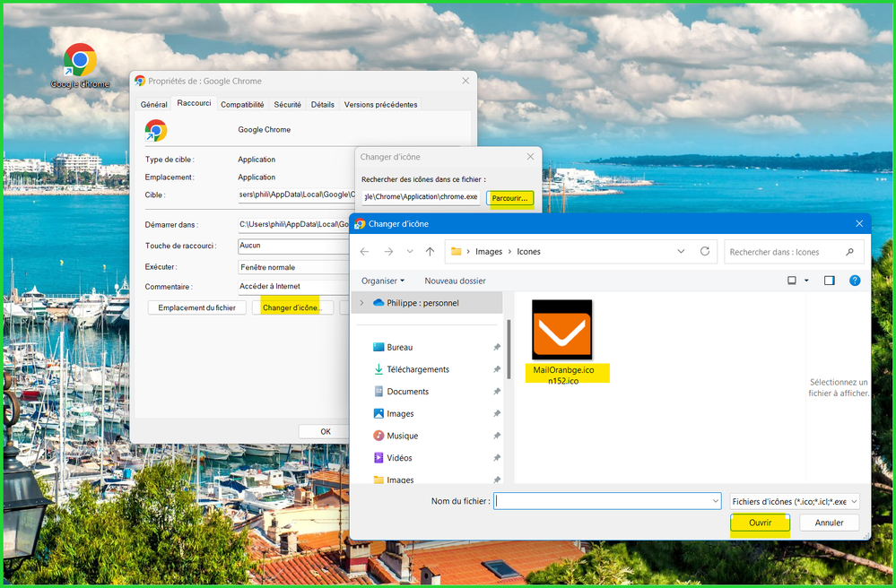Image resolution: width=896 pixels, height=588 pixels.
Task: Refresh the Icones folder listing
Action: coord(705,252)
